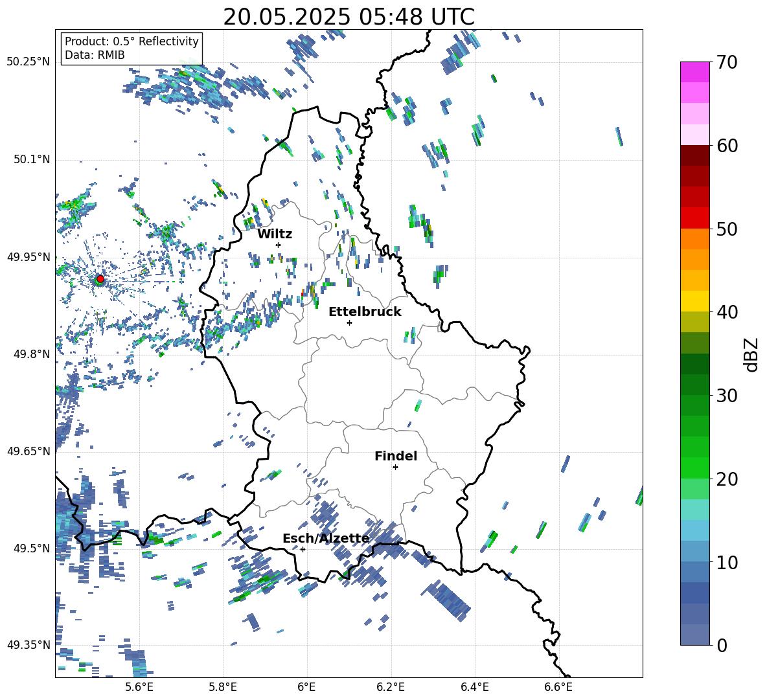
Task: Click the 49.95°N latitude label
Action: [29, 256]
